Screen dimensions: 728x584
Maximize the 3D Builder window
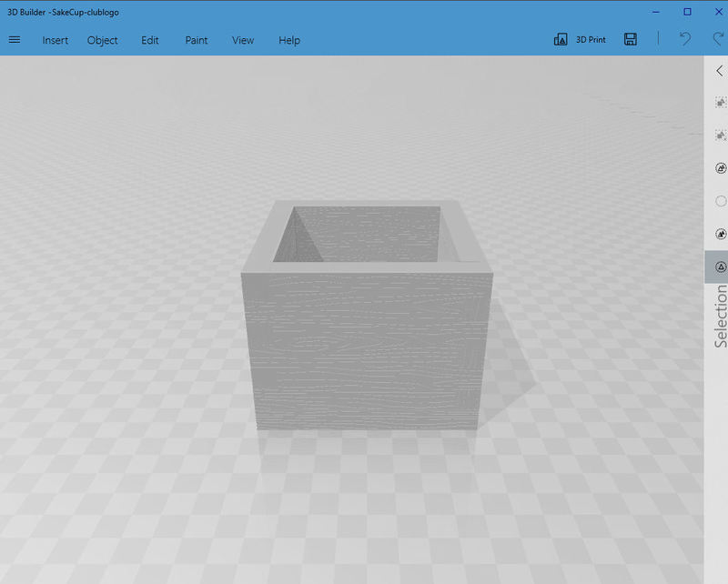pyautogui.click(x=687, y=12)
